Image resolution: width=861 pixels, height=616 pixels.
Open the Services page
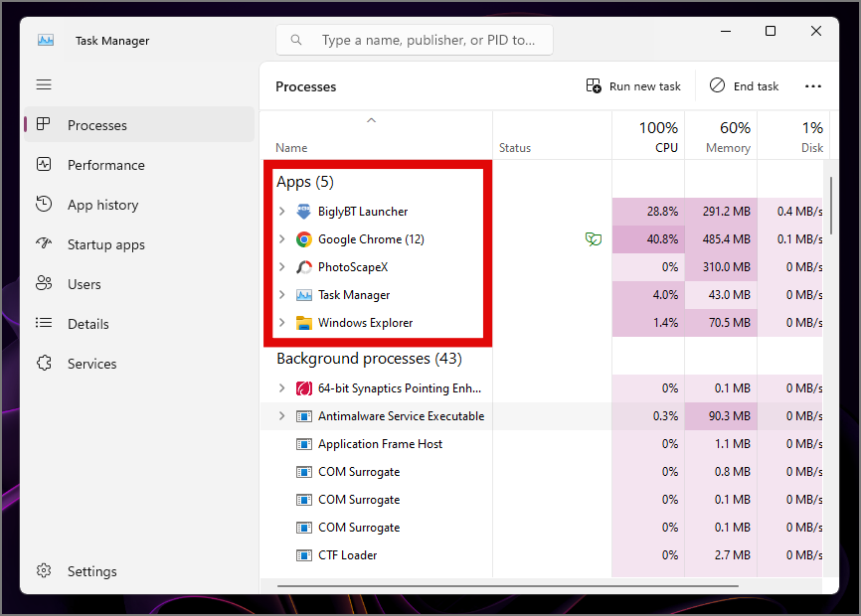139,363
